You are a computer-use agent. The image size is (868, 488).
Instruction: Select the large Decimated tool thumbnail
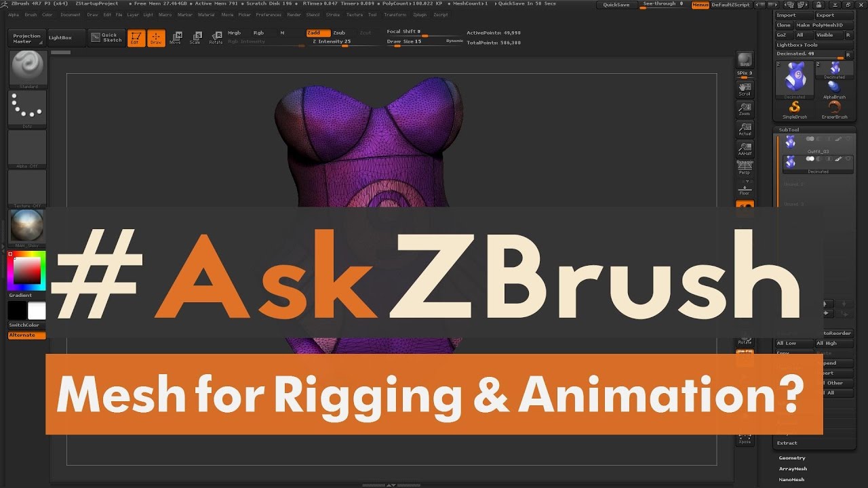[794, 80]
